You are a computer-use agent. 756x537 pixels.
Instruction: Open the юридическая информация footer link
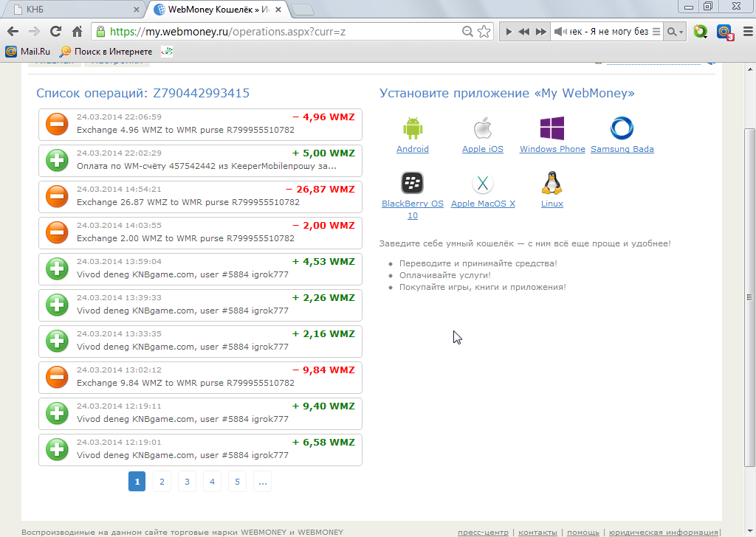tap(664, 532)
